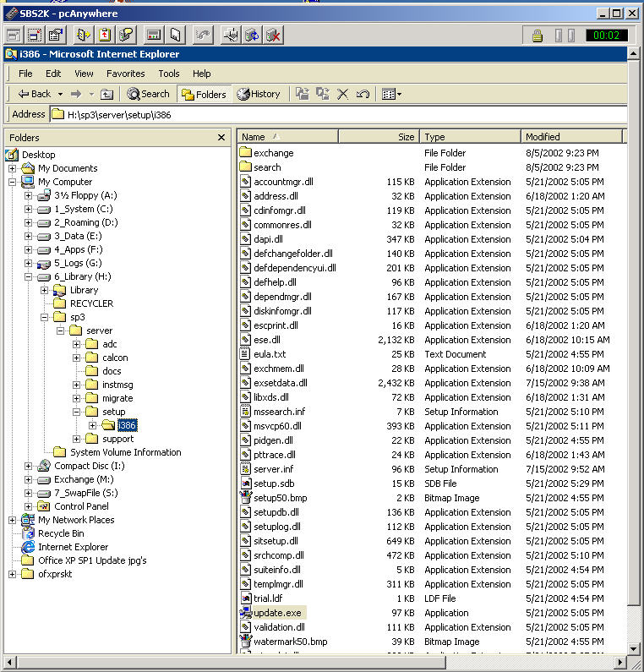The height and width of the screenshot is (672, 644).
Task: Select Recycle Bin in folder tree
Action: [x=61, y=533]
